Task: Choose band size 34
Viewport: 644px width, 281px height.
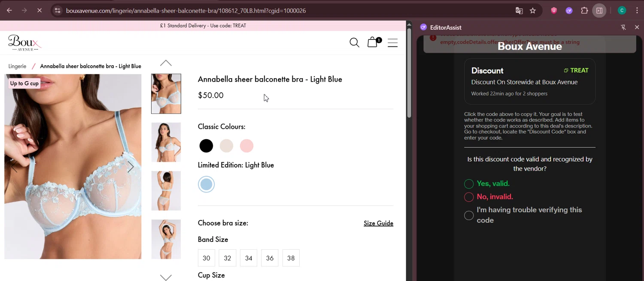Action: pos(249,258)
